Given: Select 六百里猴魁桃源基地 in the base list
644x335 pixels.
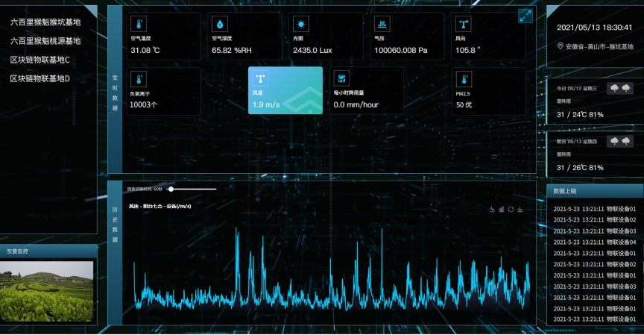Looking at the screenshot, I should (45, 41).
